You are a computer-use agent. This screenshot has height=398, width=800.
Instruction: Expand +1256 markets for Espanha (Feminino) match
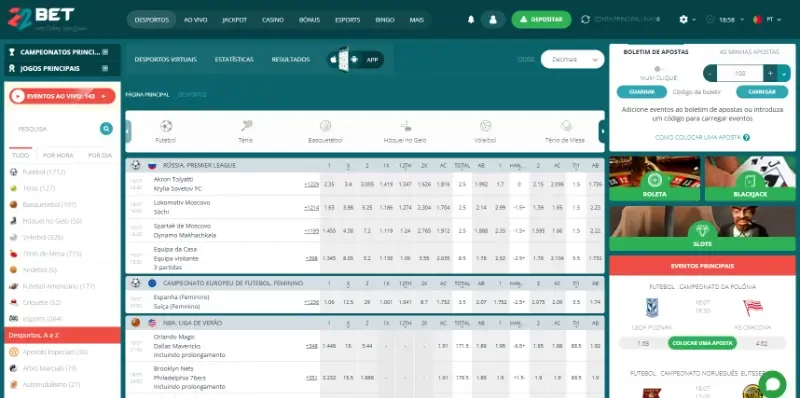[311, 302]
